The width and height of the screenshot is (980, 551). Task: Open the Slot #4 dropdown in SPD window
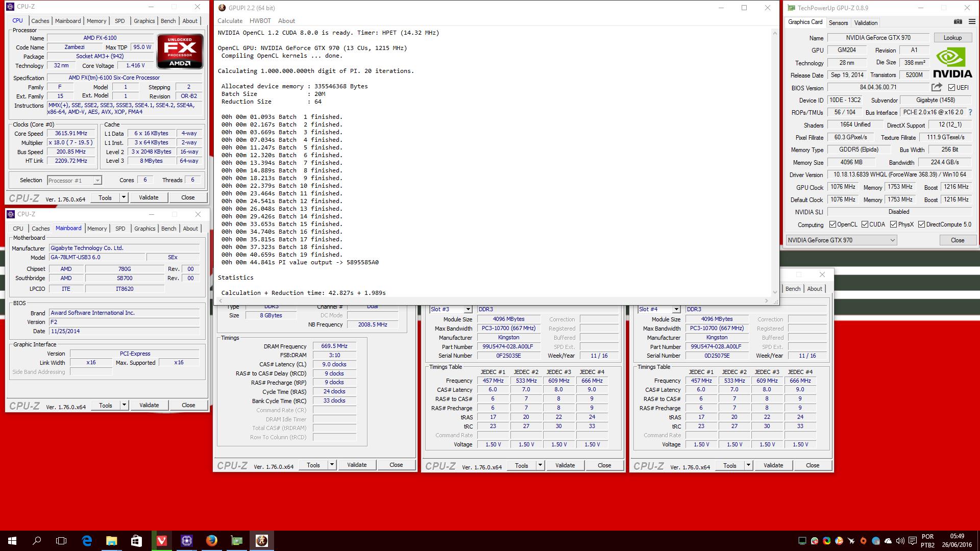(x=659, y=309)
